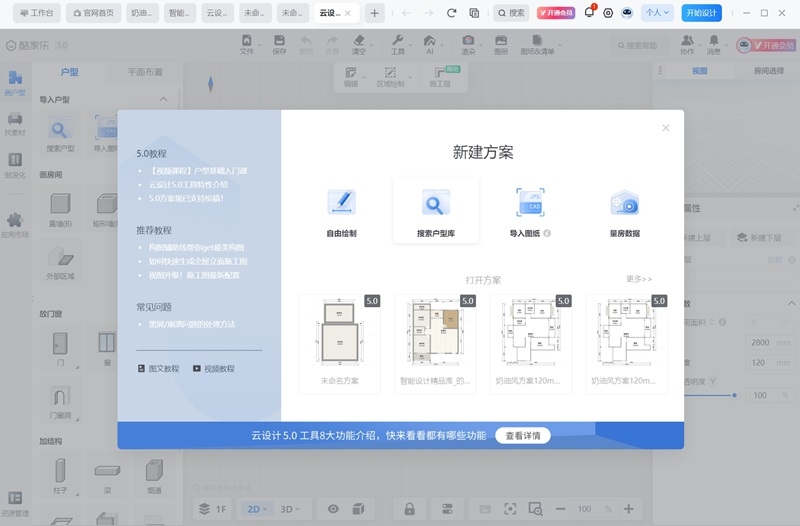Select the 门窗洞 opening tool

[60, 403]
